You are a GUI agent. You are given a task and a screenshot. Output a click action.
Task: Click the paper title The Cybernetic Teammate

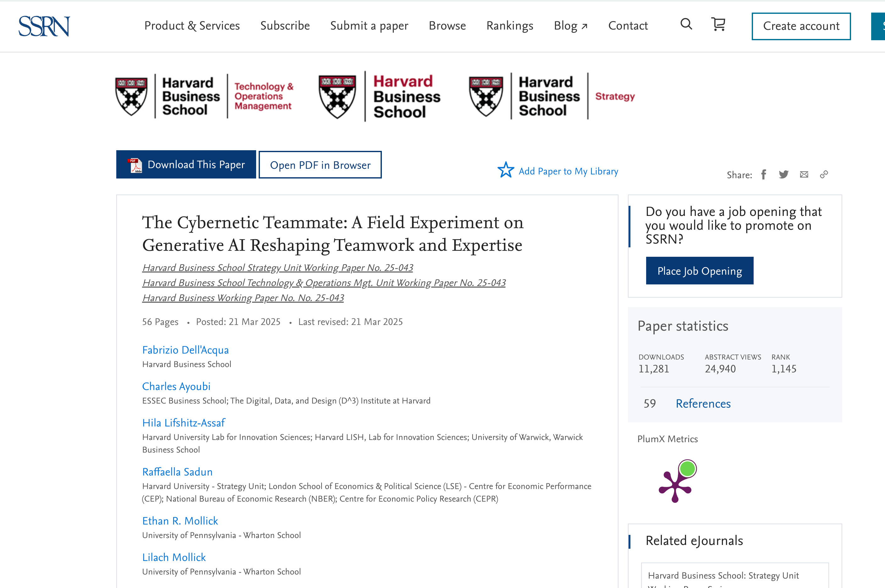tap(333, 234)
